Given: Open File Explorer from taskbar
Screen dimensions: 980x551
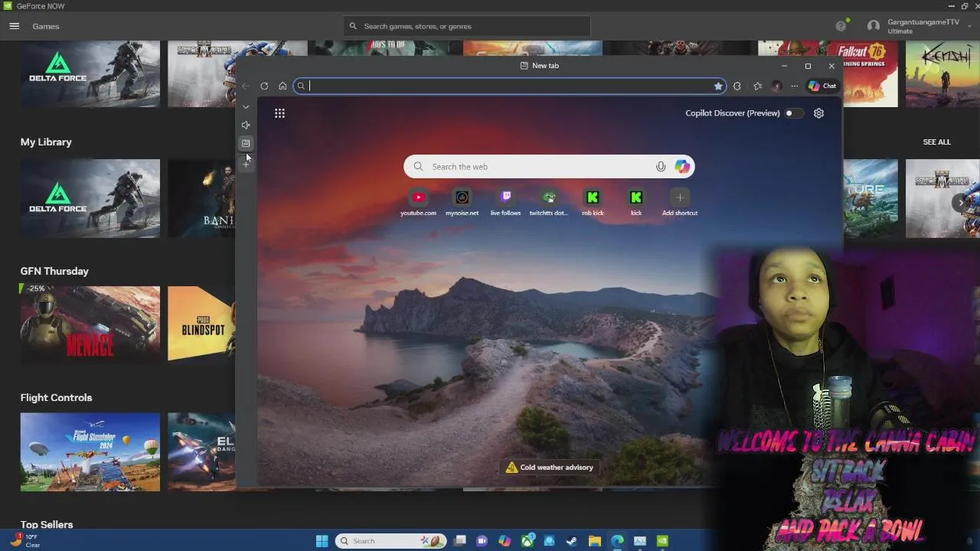Looking at the screenshot, I should 595,541.
